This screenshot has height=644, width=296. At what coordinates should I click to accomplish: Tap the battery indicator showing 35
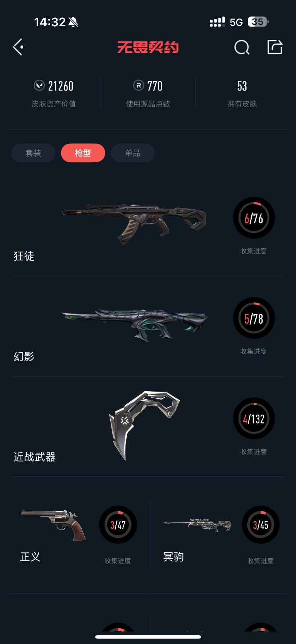tap(258, 22)
